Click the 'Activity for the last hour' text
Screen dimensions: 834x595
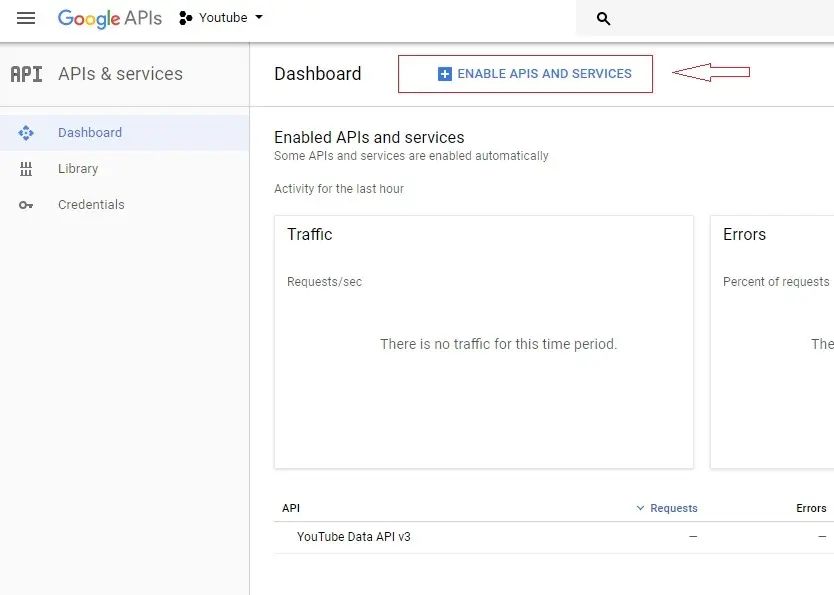click(x=339, y=189)
